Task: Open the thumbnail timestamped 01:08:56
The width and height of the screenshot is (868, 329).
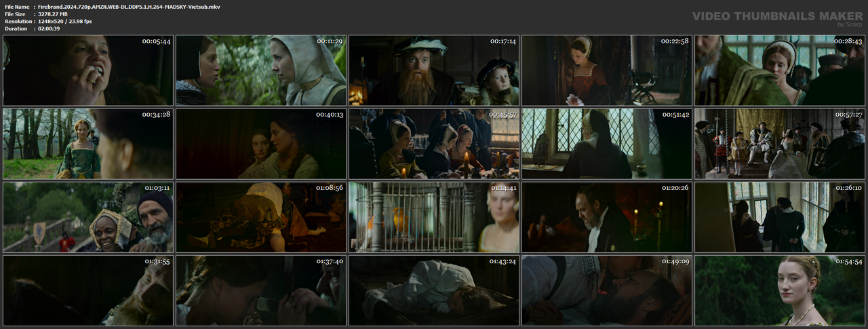Action: 261,217
